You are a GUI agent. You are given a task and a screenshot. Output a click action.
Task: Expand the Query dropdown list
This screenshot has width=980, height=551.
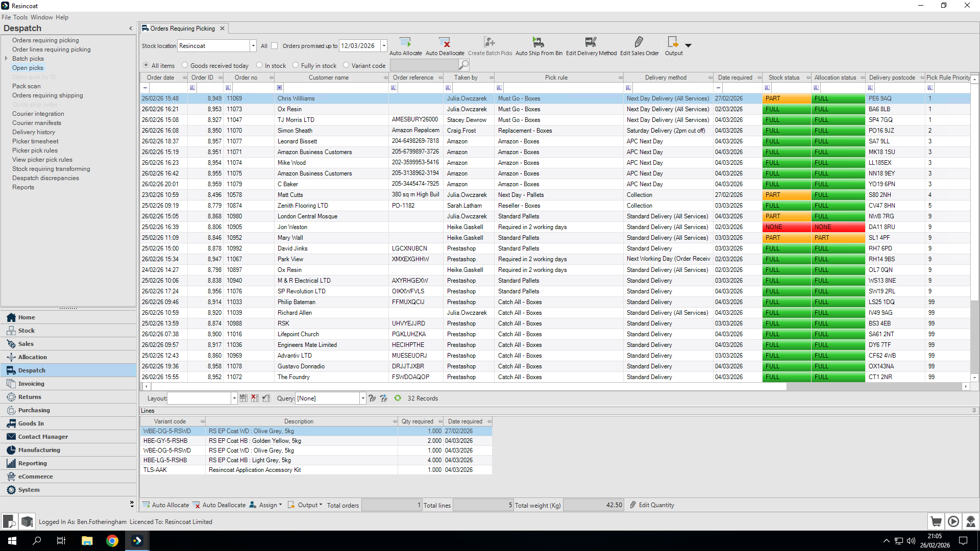tap(363, 398)
